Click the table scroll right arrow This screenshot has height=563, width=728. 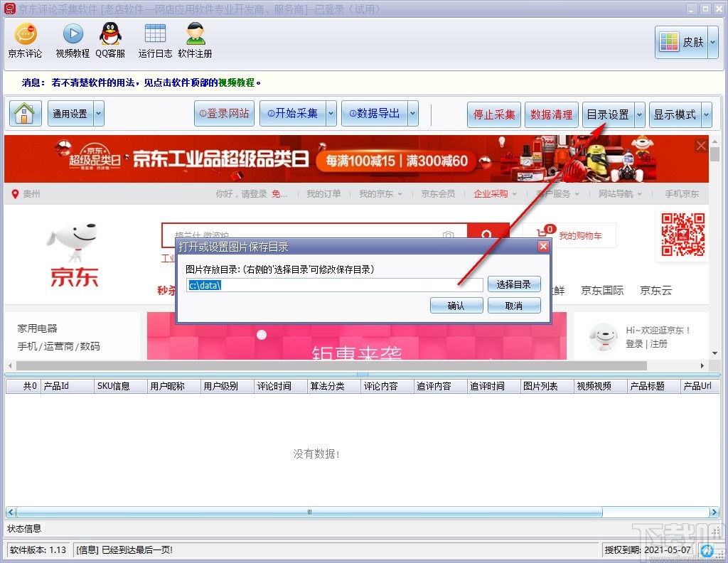[714, 513]
